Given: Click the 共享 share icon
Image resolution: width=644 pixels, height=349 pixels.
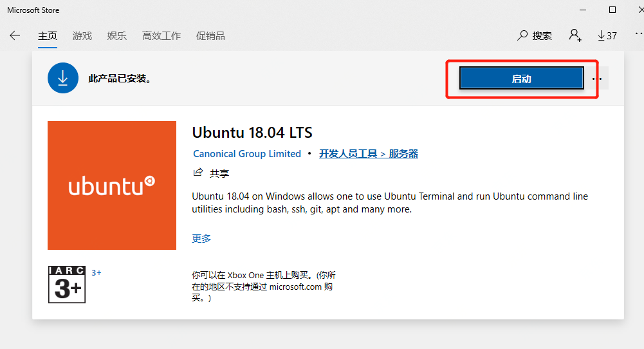Looking at the screenshot, I should (198, 173).
